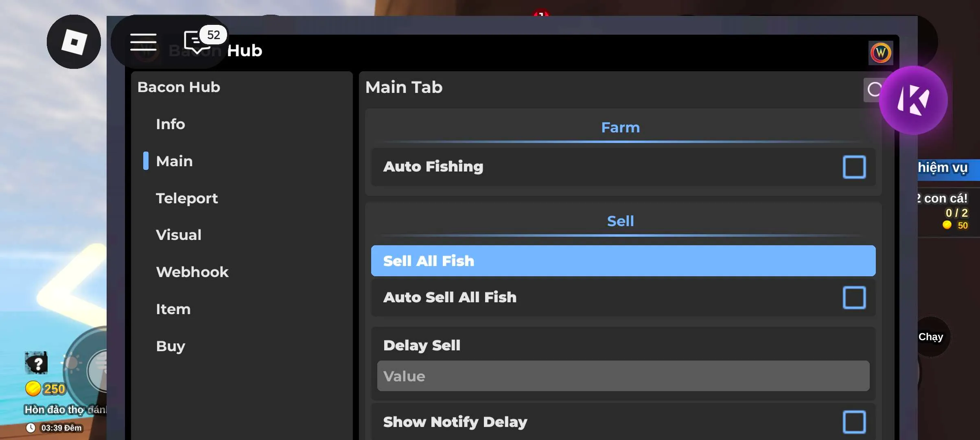Open chat with 52 unread messages
Image resolution: width=980 pixels, height=440 pixels.
[x=198, y=42]
